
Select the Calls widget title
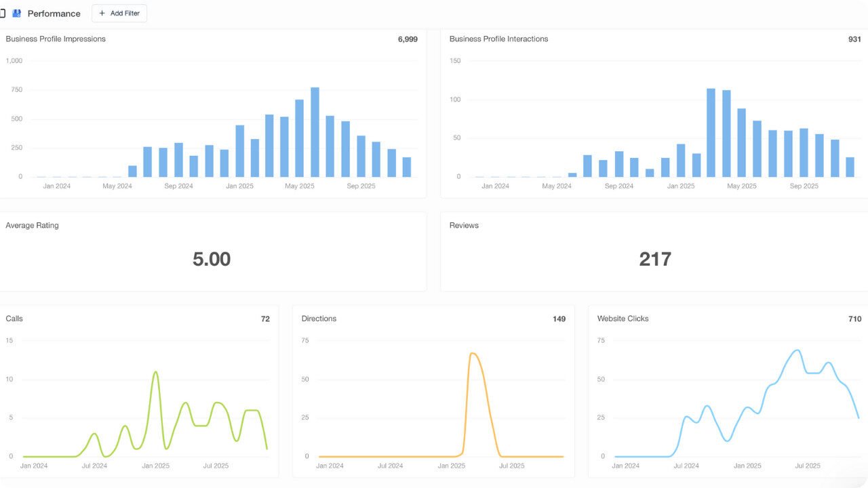tap(14, 319)
